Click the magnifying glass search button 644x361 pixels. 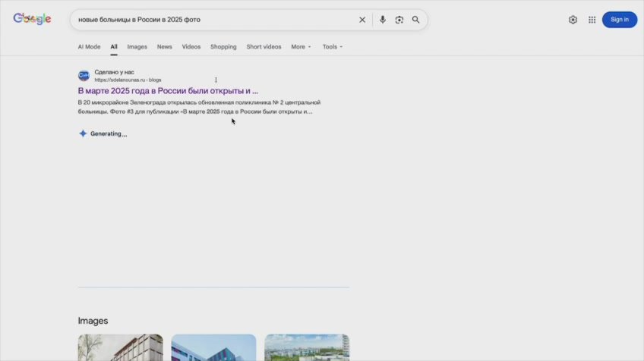416,20
